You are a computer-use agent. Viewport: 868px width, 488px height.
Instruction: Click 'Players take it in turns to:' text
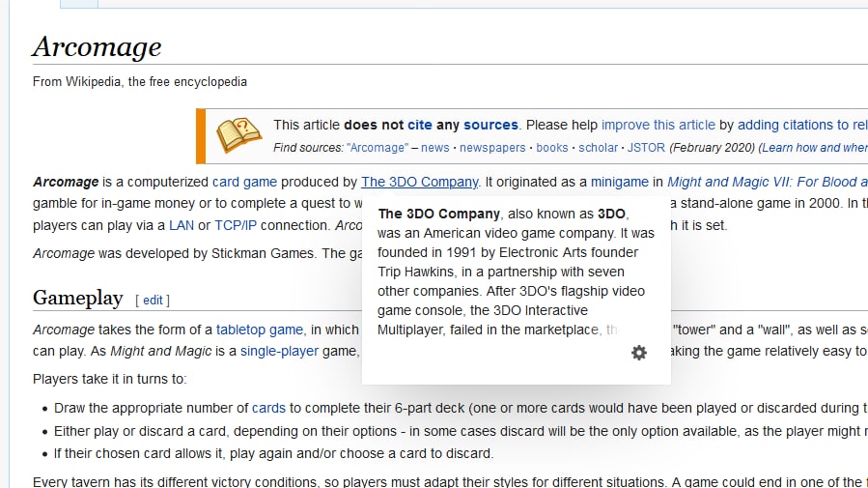(110, 379)
